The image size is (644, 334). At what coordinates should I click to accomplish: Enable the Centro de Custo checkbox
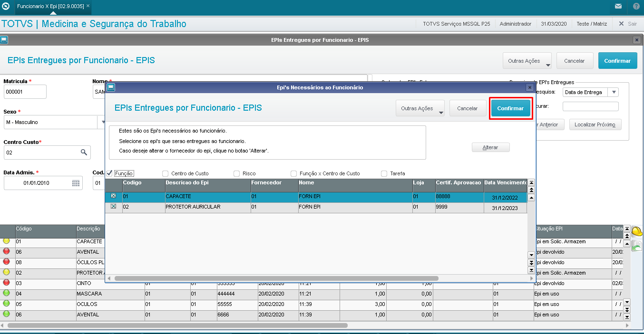pyautogui.click(x=166, y=173)
